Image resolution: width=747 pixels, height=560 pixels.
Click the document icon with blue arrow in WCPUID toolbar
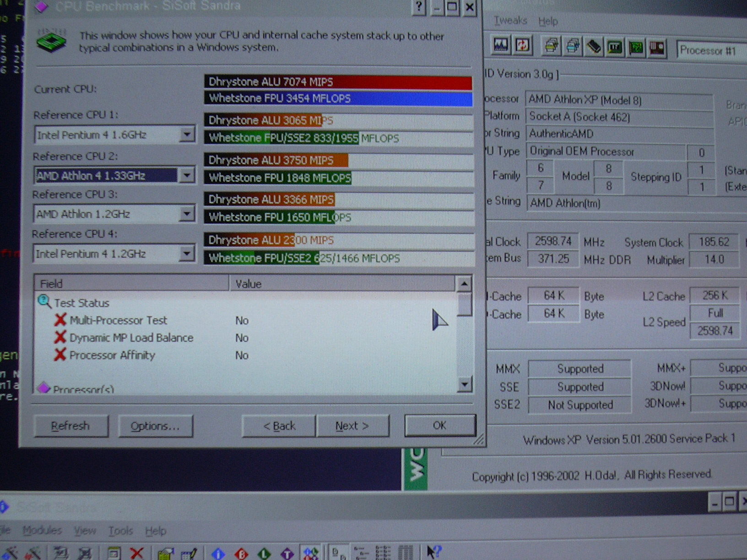pos(573,46)
